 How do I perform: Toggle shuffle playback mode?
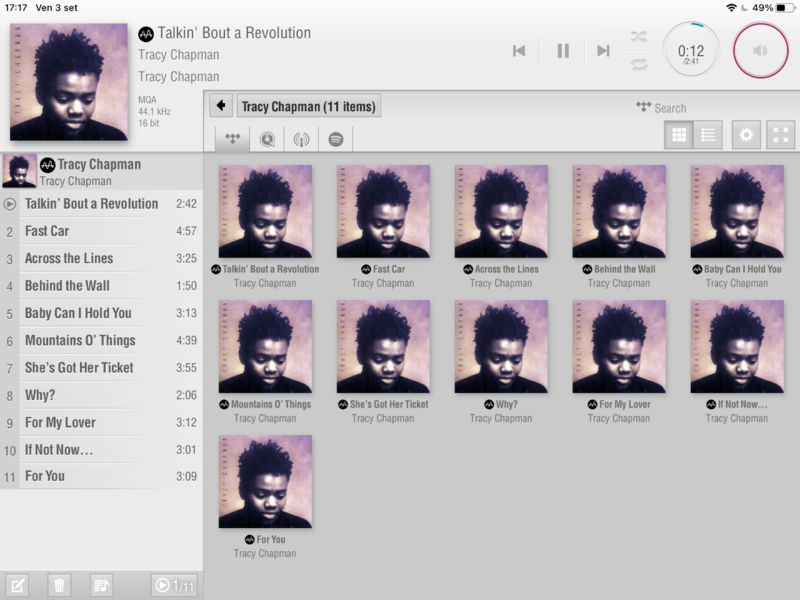click(638, 37)
